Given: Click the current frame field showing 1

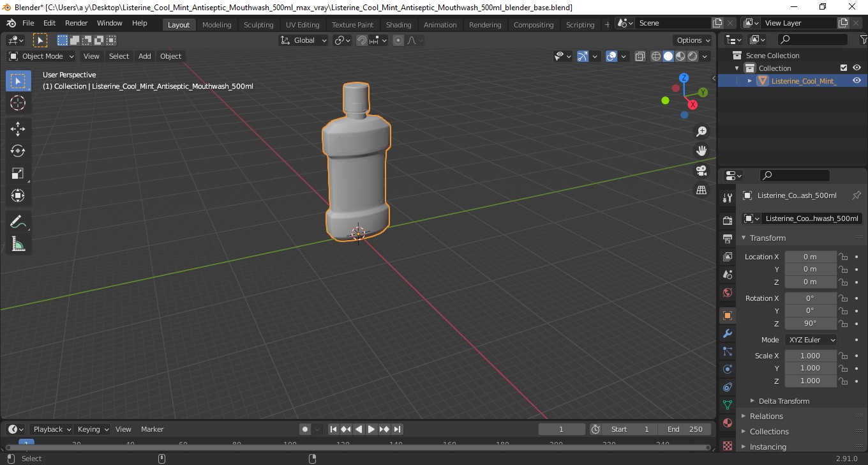Looking at the screenshot, I should [x=562, y=429].
